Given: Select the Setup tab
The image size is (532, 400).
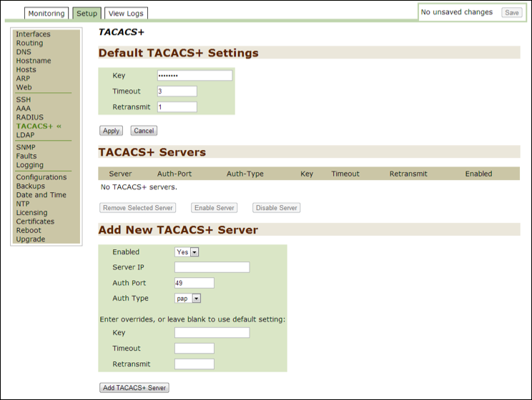Looking at the screenshot, I should pyautogui.click(x=87, y=13).
